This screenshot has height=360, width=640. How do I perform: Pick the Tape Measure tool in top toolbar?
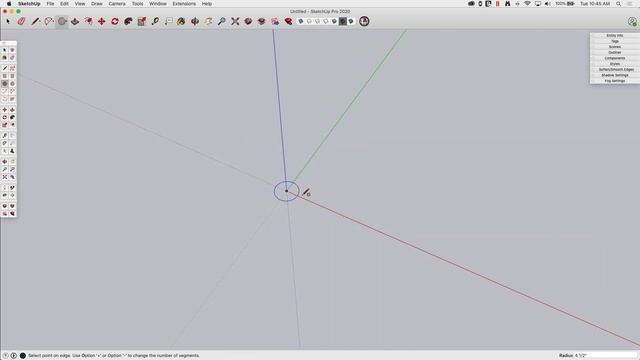pyautogui.click(x=155, y=21)
